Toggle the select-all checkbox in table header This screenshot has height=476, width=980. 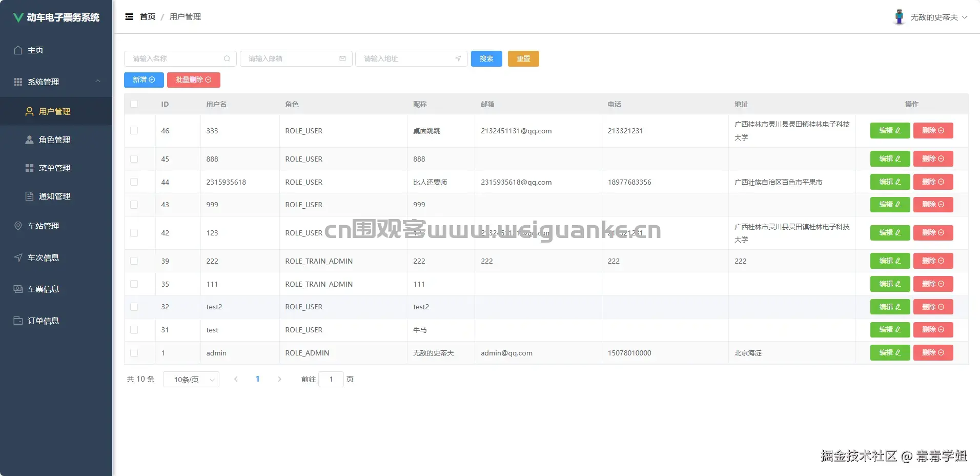pos(134,104)
